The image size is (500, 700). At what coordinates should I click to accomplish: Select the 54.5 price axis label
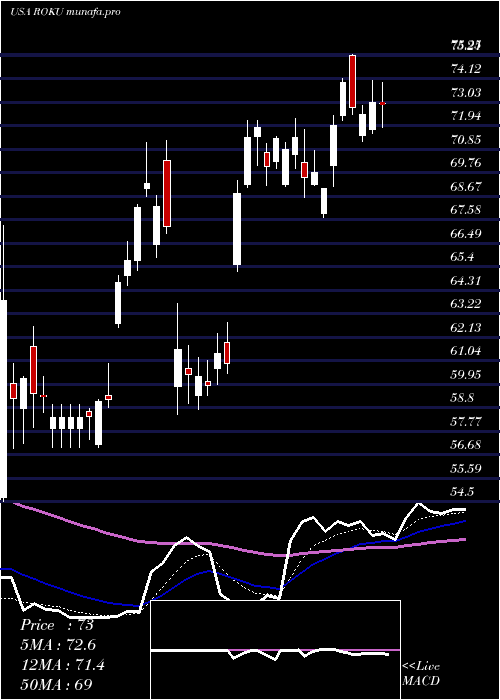click(x=462, y=492)
